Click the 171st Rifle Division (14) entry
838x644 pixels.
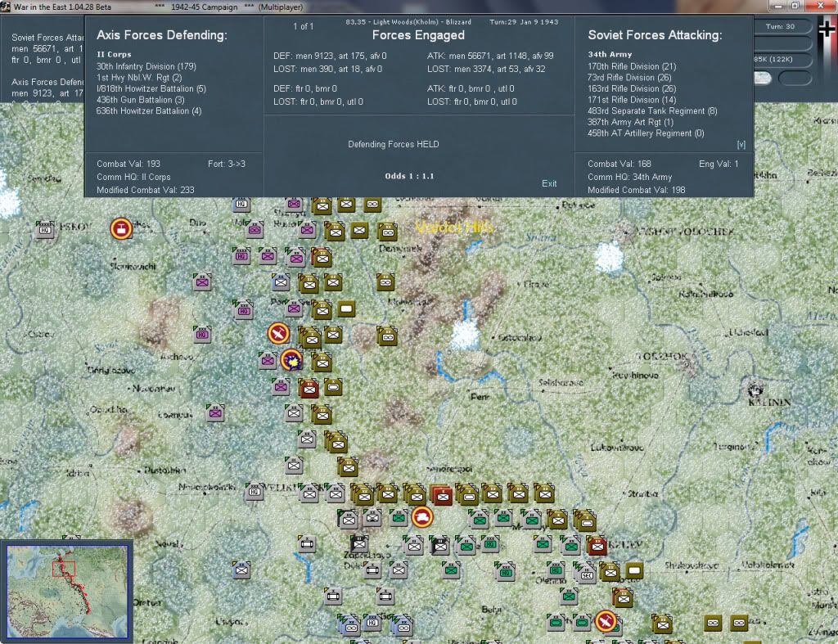coord(632,100)
